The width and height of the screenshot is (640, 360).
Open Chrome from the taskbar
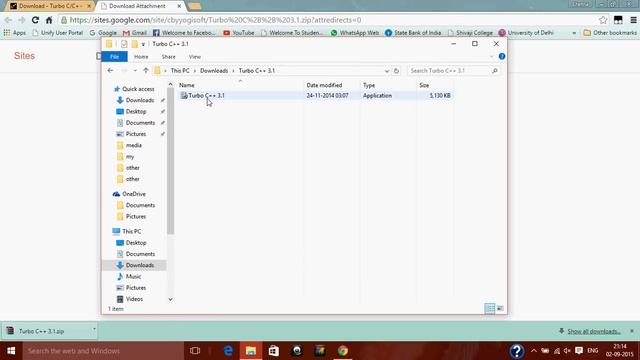(x=343, y=351)
